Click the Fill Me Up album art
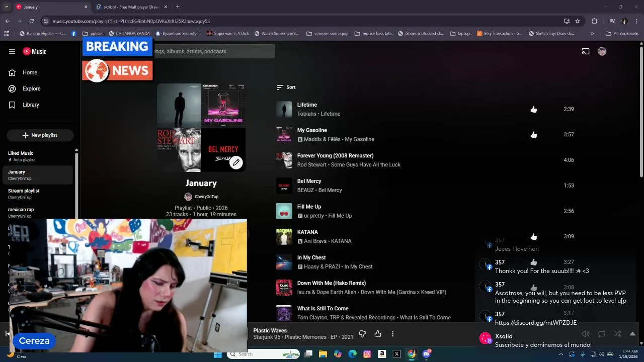Image resolution: width=644 pixels, height=362 pixels. click(284, 211)
